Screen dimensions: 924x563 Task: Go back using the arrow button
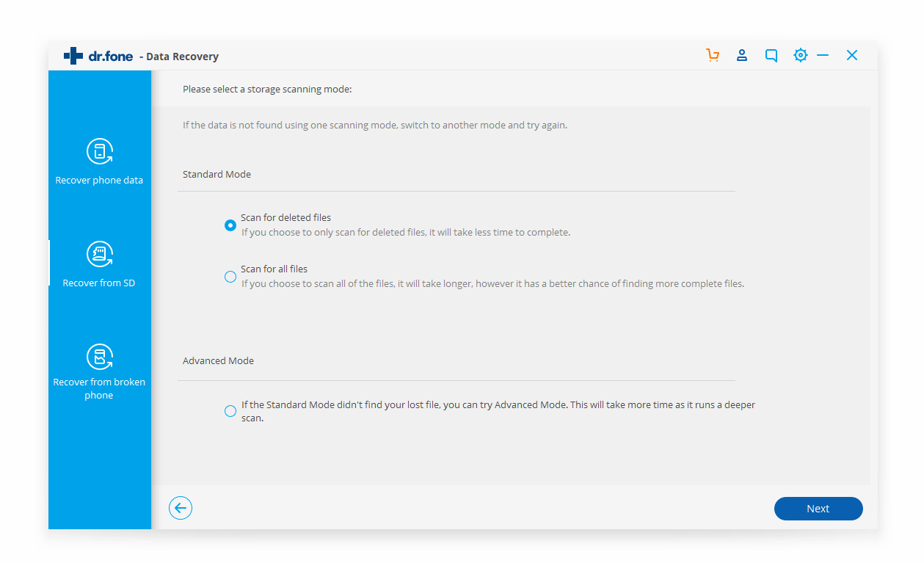[181, 508]
